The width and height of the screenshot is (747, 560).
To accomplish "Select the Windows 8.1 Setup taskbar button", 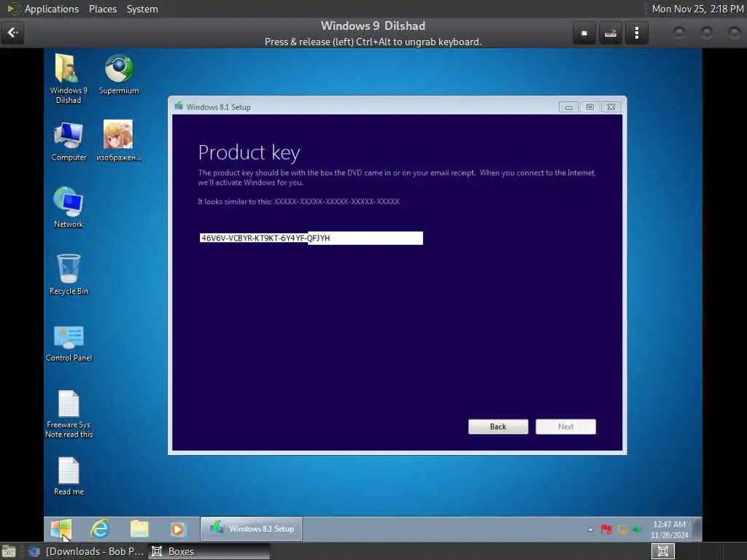I will (252, 529).
